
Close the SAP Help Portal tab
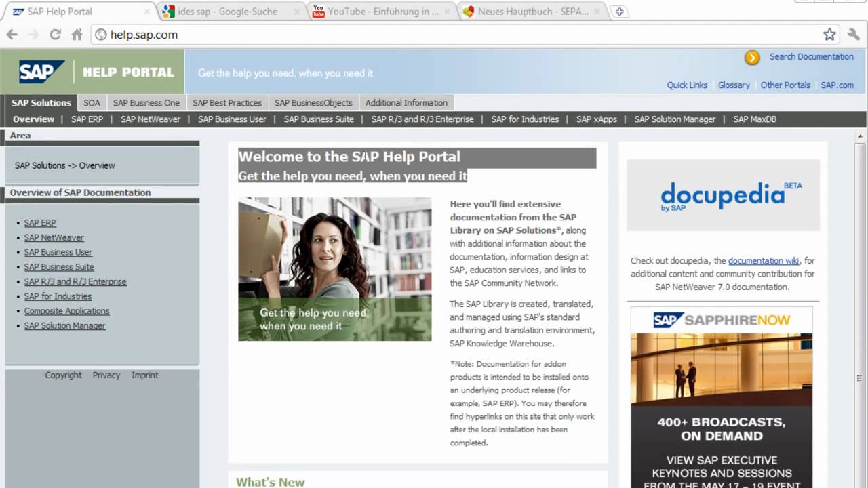click(148, 12)
